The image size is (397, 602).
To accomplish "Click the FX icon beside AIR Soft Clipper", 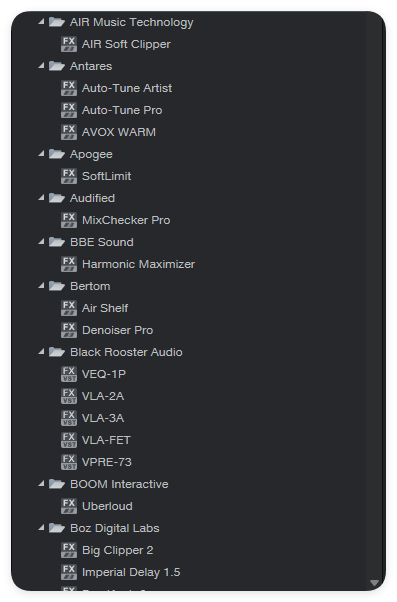I will click(x=69, y=44).
